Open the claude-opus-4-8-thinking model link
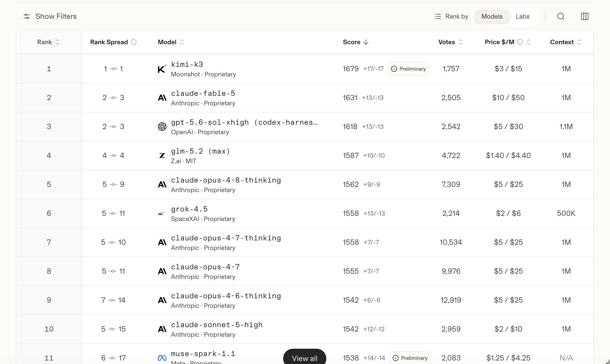Screen dimensions: 610x364 click(226, 180)
